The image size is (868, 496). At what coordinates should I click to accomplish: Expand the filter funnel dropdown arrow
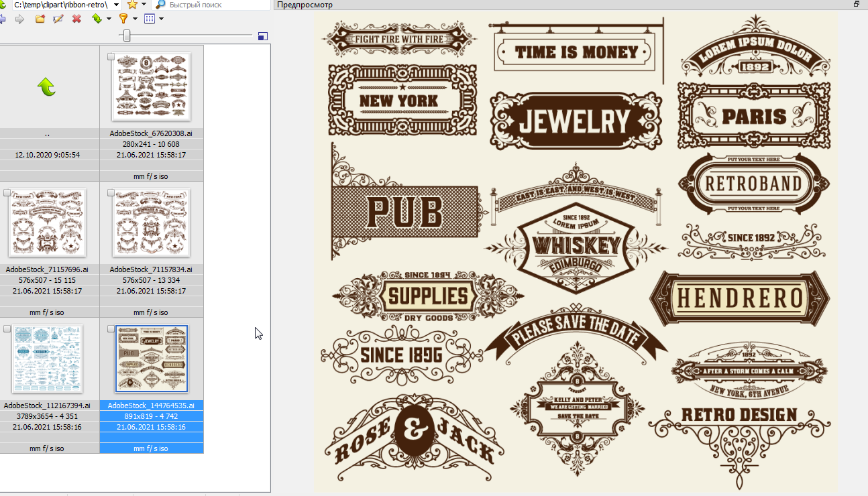tap(135, 19)
